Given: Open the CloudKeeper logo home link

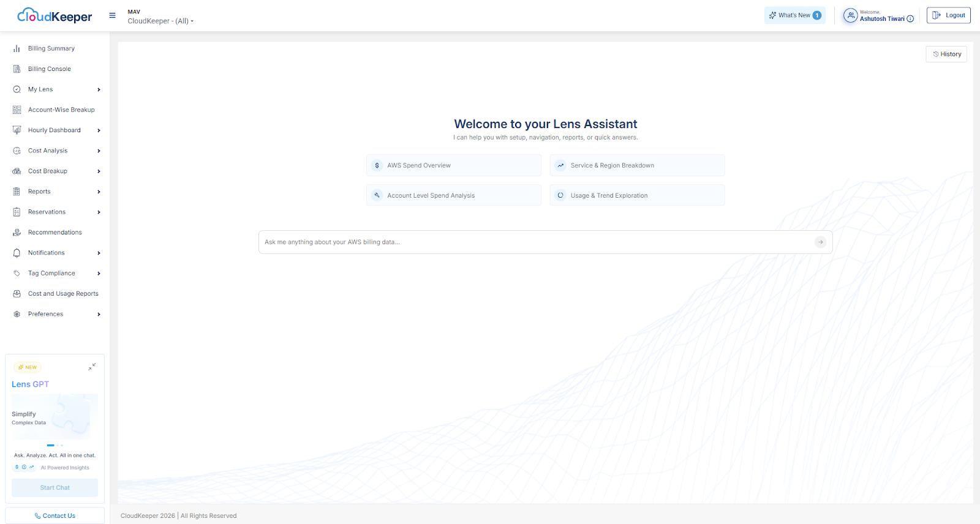Looking at the screenshot, I should pyautogui.click(x=55, y=16).
